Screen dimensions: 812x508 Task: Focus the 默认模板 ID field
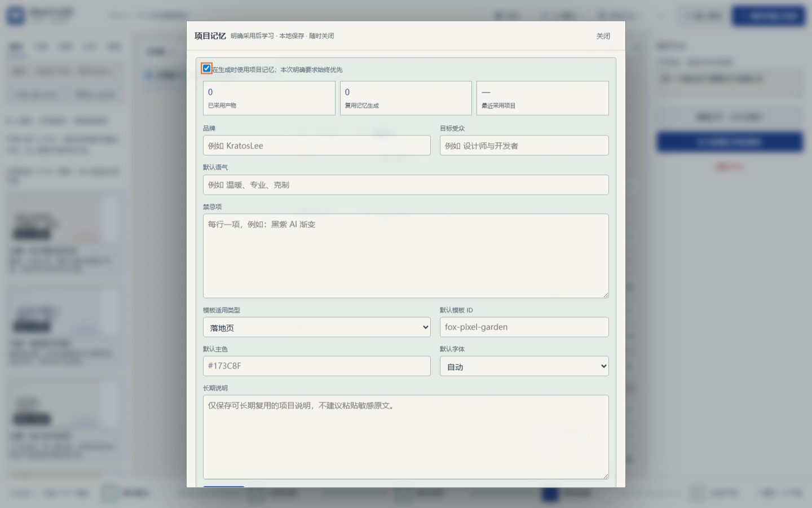click(524, 327)
